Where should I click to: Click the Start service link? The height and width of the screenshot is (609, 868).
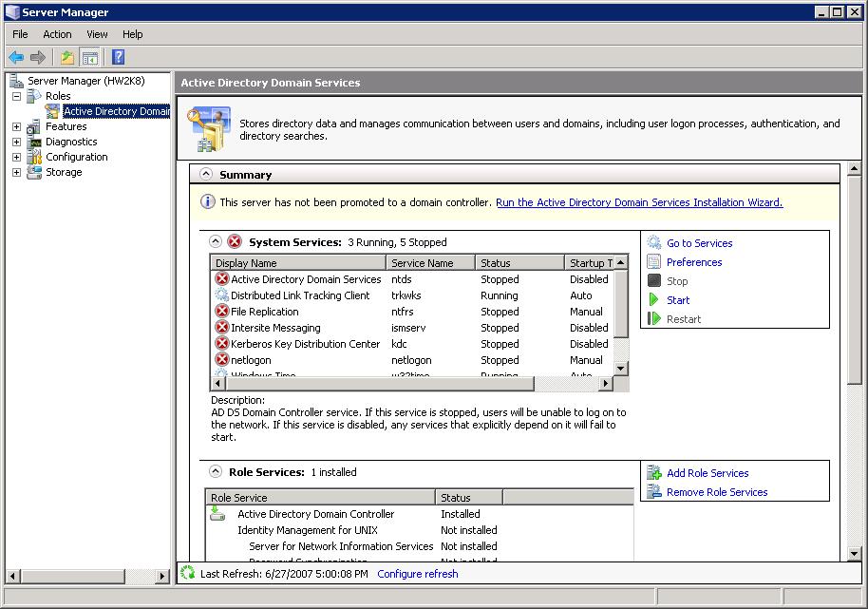point(678,300)
